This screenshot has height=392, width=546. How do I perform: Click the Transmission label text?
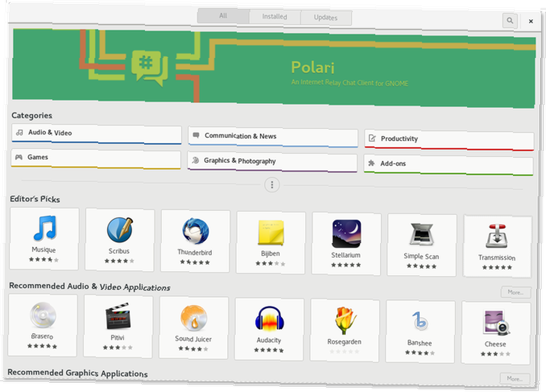pos(497,258)
